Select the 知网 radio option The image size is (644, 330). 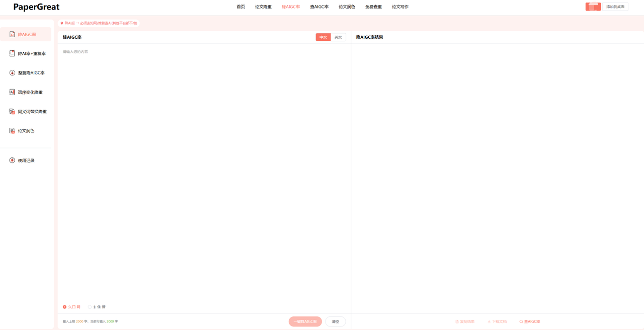71,307
